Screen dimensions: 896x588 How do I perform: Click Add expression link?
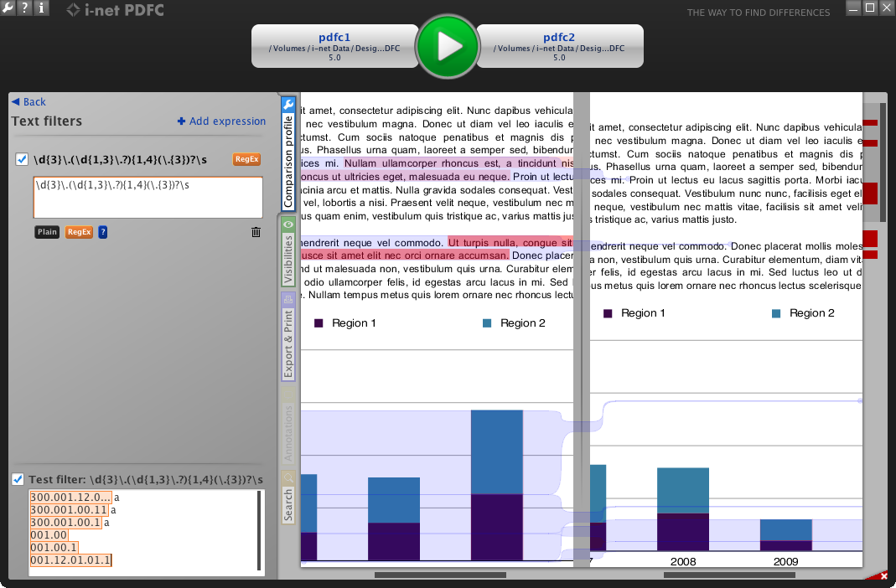pyautogui.click(x=222, y=121)
